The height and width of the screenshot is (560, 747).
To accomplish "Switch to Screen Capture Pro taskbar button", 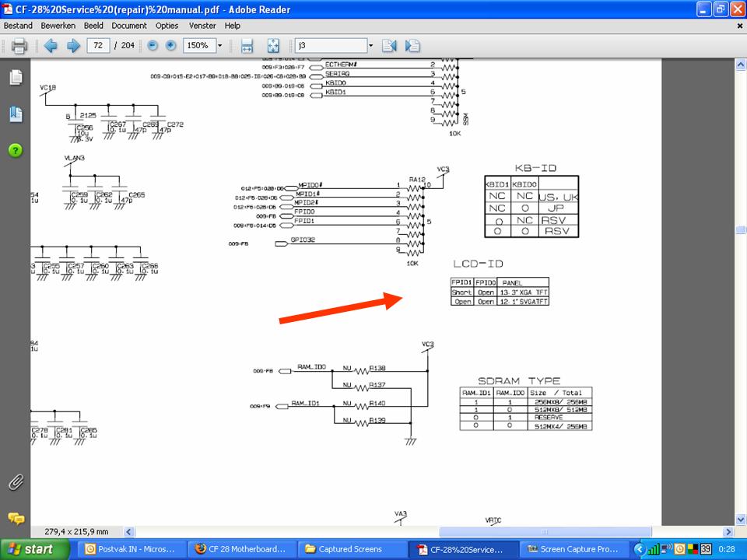I will [574, 549].
